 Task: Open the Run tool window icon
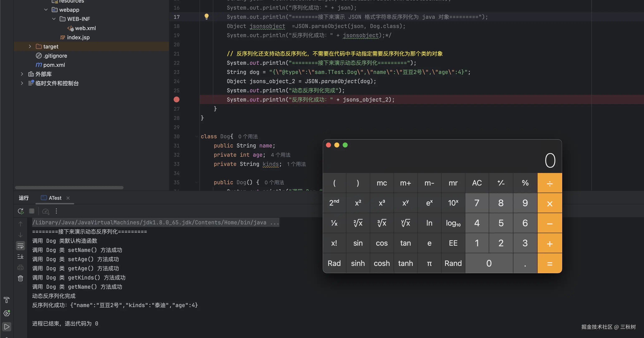7,327
